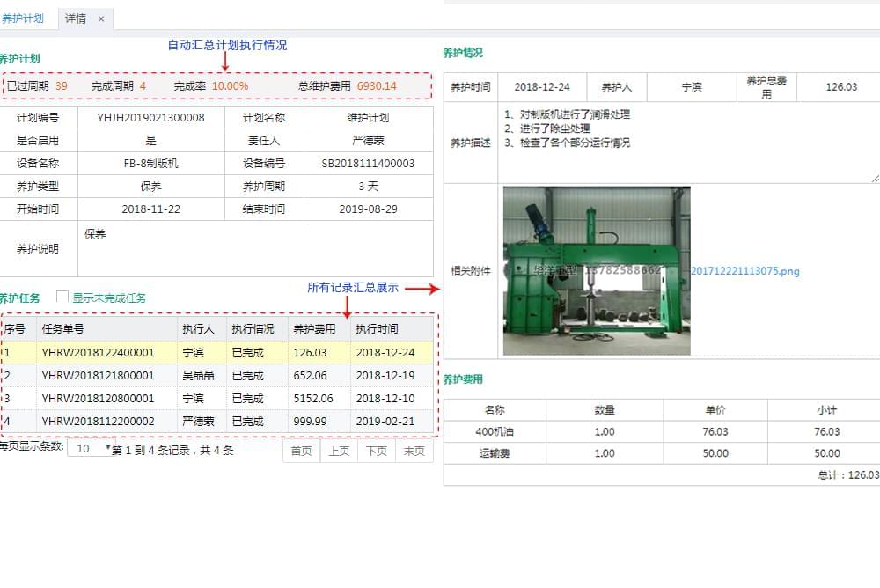The image size is (880, 588).
Task: Click cost 5152.06 in task list
Action: pos(313,398)
